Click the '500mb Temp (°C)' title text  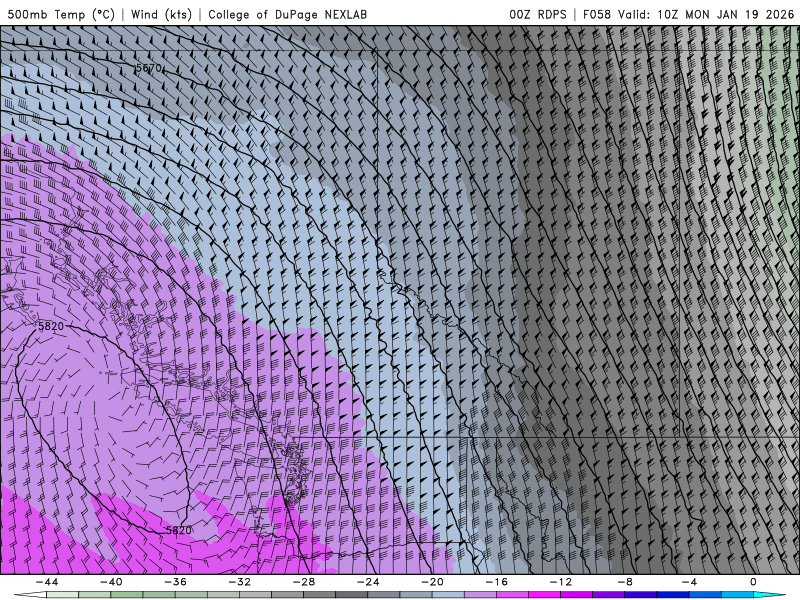pos(61,14)
